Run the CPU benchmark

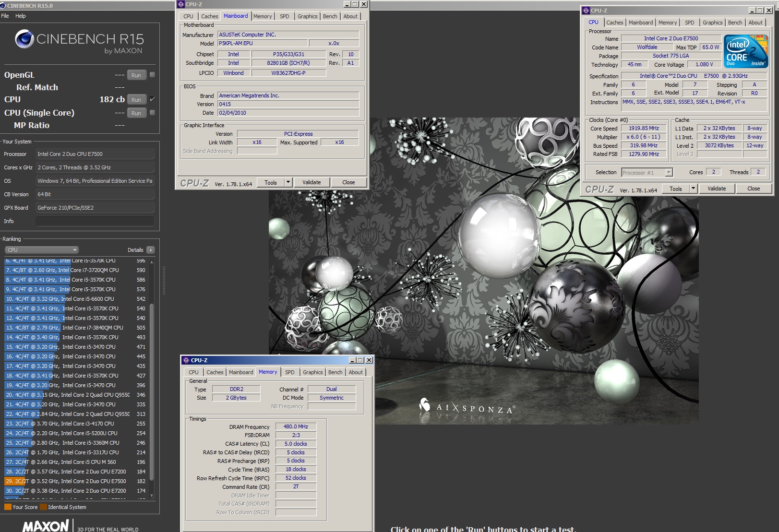click(136, 99)
